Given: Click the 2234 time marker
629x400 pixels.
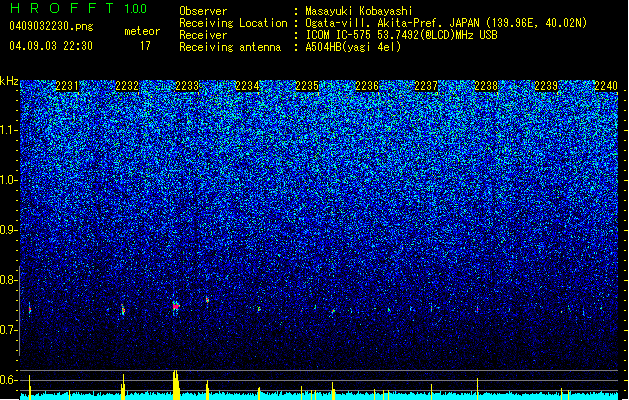Looking at the screenshot, I should (247, 86).
